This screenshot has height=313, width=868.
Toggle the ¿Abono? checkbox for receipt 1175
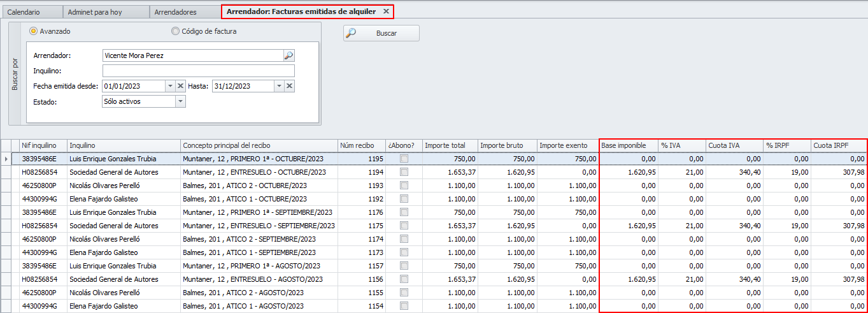pyautogui.click(x=404, y=226)
